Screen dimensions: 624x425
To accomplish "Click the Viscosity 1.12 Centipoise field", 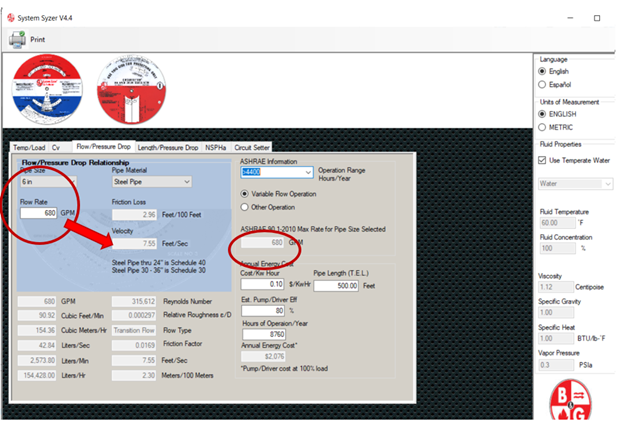I will point(556,287).
